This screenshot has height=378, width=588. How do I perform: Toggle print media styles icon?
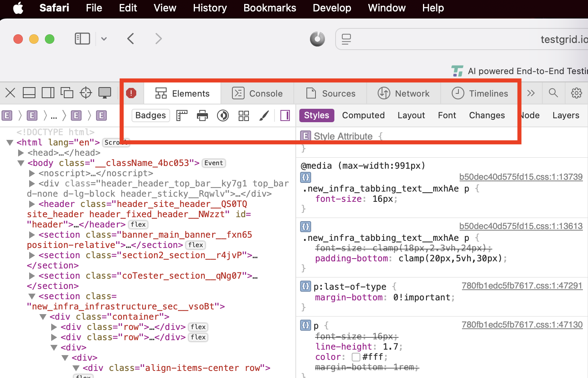click(202, 115)
